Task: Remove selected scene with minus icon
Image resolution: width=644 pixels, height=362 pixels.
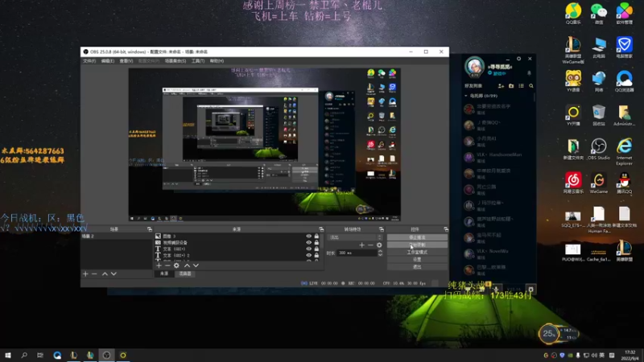Action: 94,274
